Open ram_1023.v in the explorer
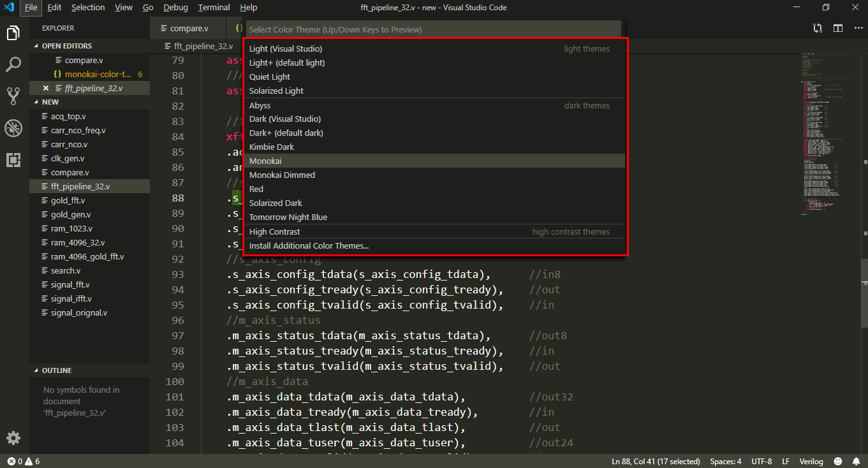 tap(89, 228)
